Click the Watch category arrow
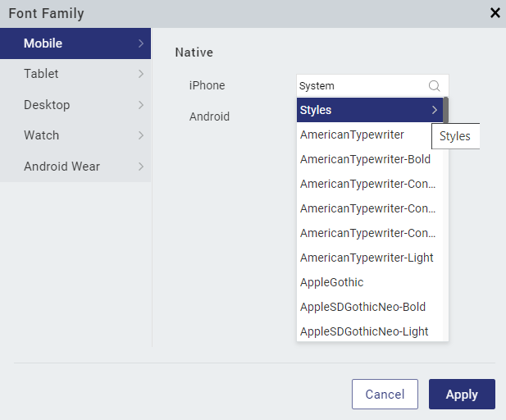The width and height of the screenshot is (506, 420). pyautogui.click(x=141, y=135)
